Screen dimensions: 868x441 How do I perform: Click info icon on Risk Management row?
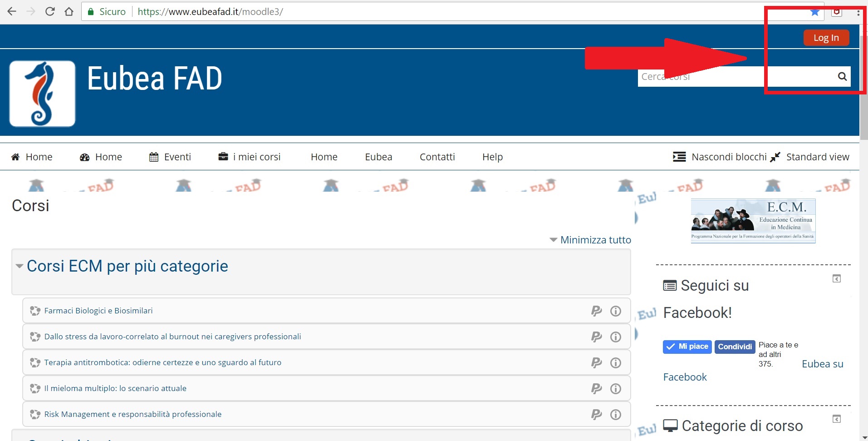click(616, 415)
